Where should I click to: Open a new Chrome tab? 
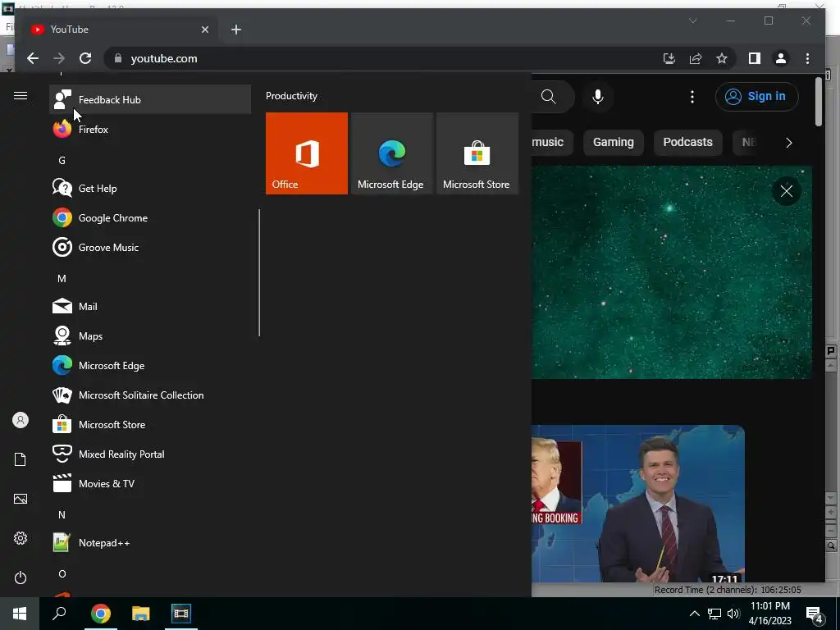[x=236, y=30]
